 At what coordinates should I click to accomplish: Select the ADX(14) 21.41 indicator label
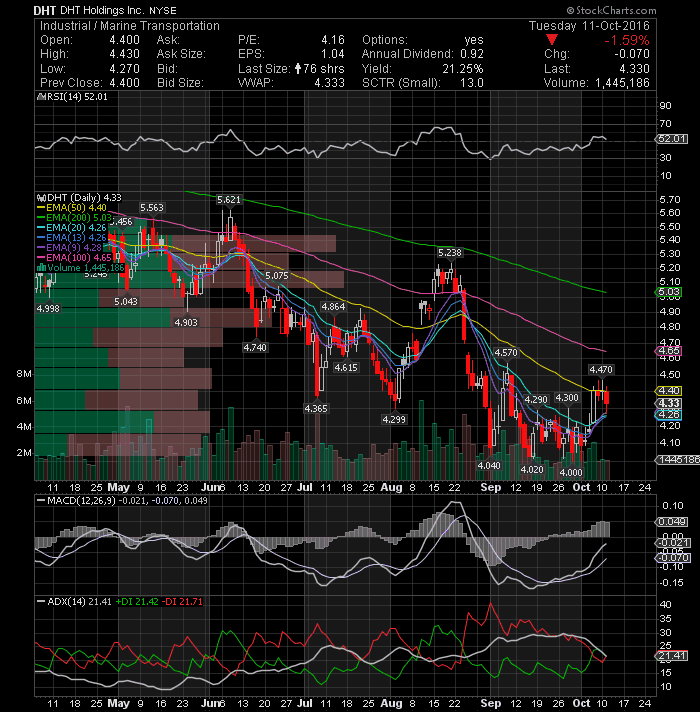74,602
